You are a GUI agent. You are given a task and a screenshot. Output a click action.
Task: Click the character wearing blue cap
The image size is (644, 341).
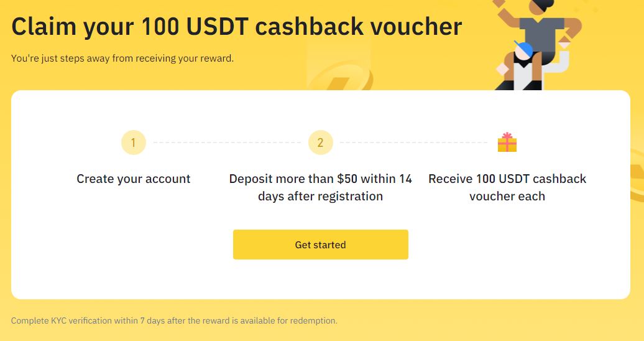(x=521, y=68)
